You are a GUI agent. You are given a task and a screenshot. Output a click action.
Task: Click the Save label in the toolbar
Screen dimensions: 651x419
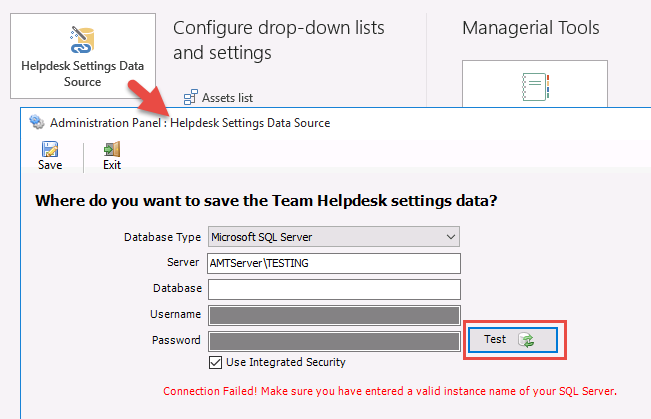coord(50,165)
